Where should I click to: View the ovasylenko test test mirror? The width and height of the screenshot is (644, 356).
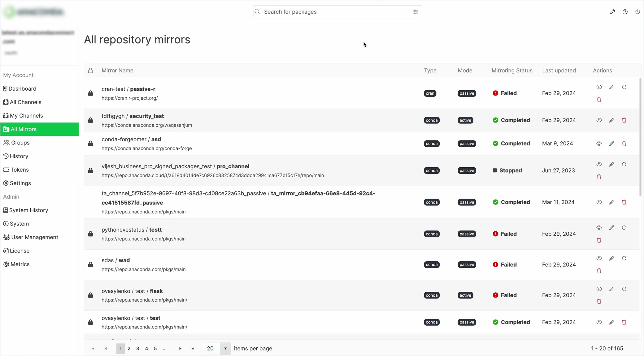coord(599,322)
